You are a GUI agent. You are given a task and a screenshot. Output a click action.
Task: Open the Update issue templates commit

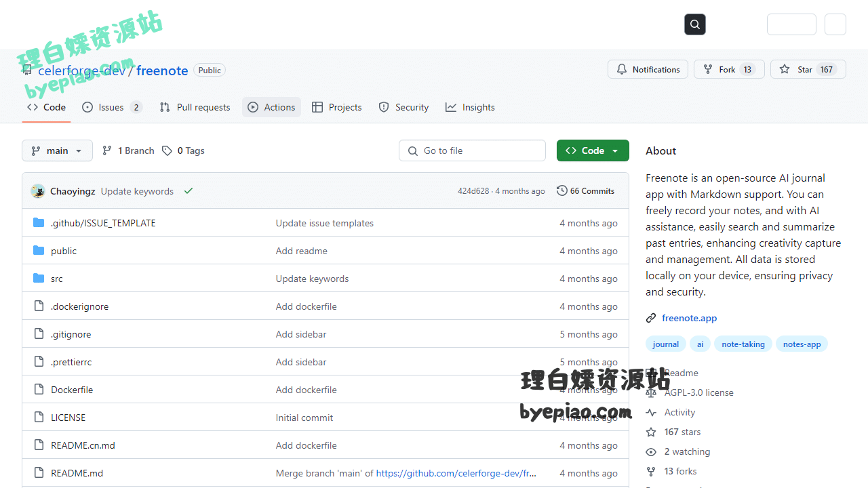[x=325, y=223]
